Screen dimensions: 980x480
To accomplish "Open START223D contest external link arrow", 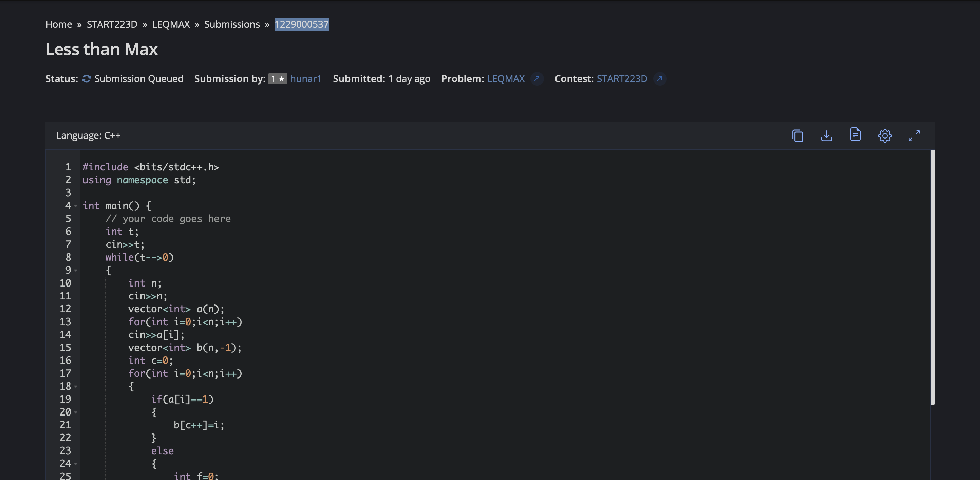I will click(660, 79).
